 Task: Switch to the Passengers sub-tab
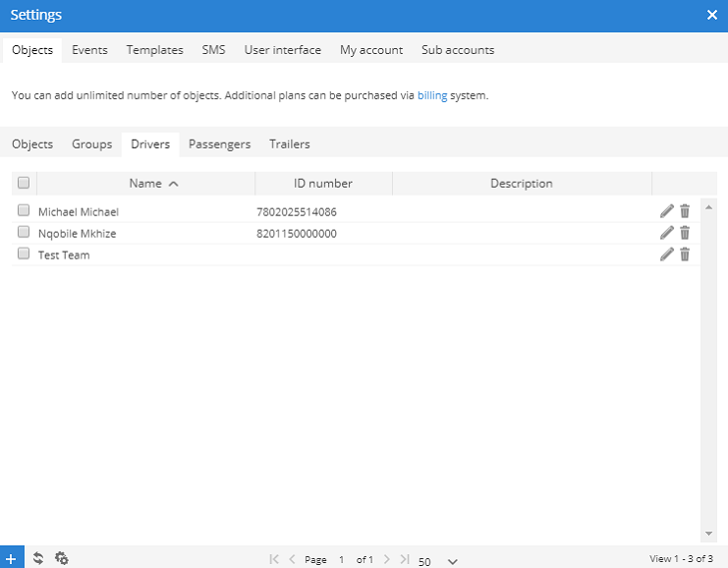pos(219,144)
